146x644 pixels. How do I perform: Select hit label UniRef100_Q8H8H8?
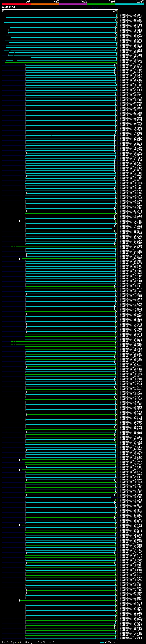tap(131, 48)
